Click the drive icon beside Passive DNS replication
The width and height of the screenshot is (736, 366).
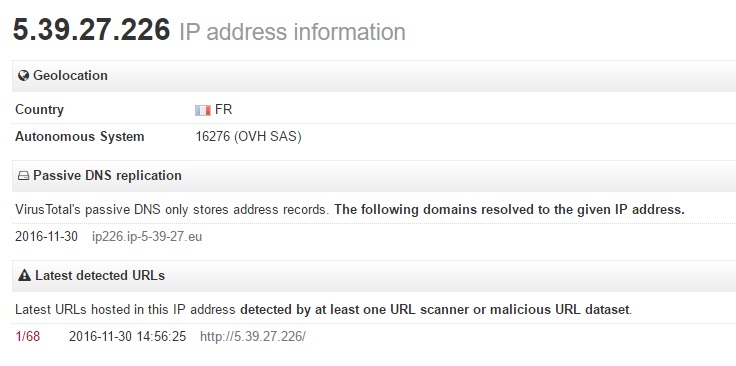click(x=23, y=176)
